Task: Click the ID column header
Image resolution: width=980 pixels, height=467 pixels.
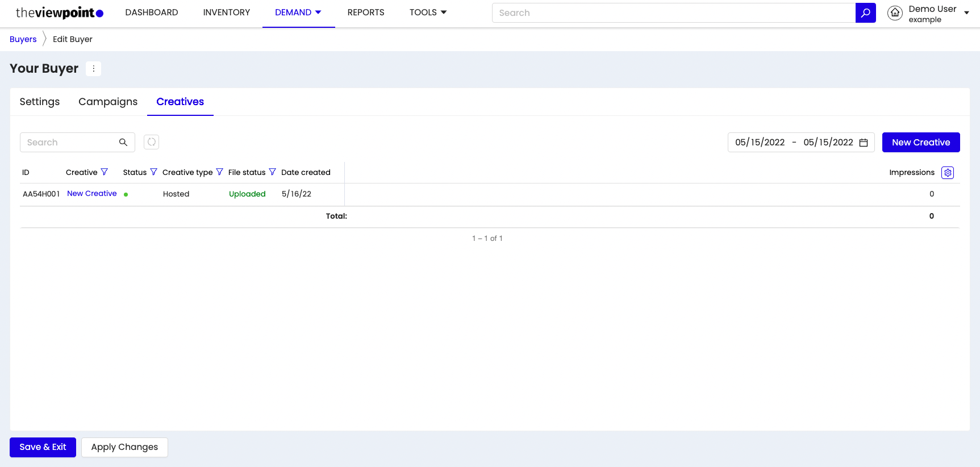Action: tap(26, 173)
